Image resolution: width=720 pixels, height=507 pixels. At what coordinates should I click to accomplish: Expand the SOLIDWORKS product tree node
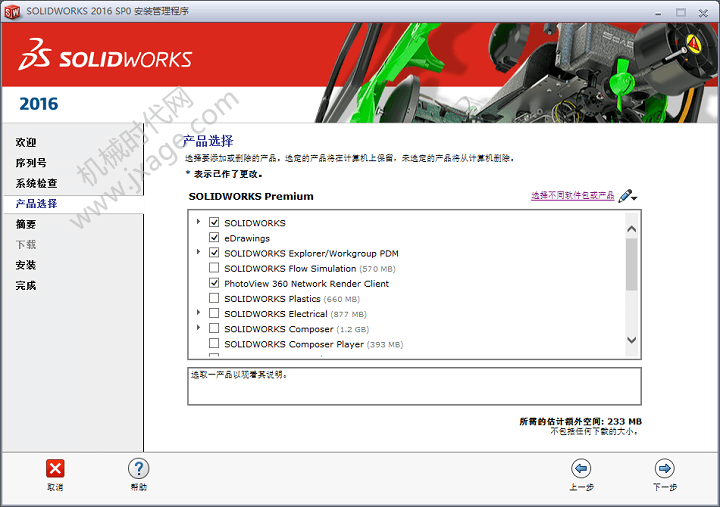click(198, 221)
